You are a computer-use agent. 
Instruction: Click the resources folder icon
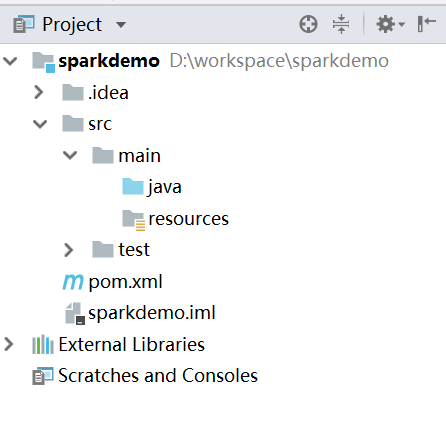(133, 220)
